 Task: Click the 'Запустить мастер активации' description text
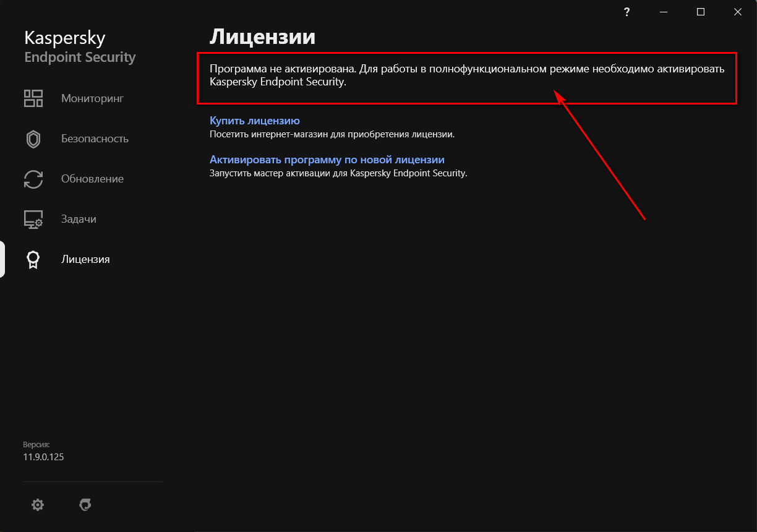[x=338, y=173]
